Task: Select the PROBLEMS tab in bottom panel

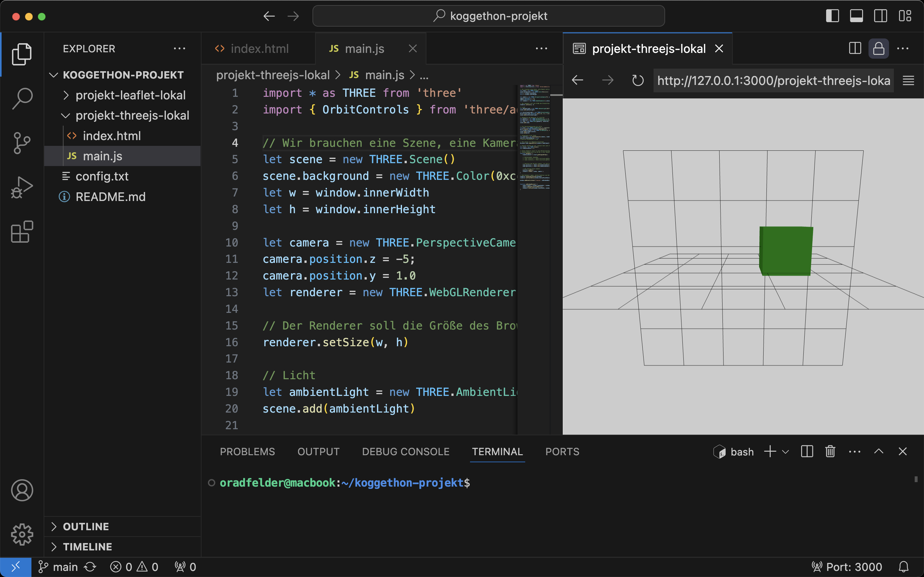Action: (x=247, y=451)
